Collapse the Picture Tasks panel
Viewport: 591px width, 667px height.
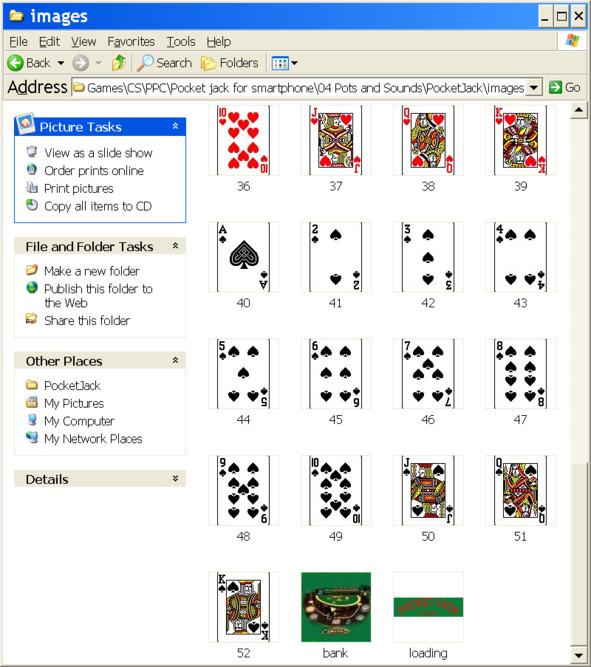pos(175,126)
